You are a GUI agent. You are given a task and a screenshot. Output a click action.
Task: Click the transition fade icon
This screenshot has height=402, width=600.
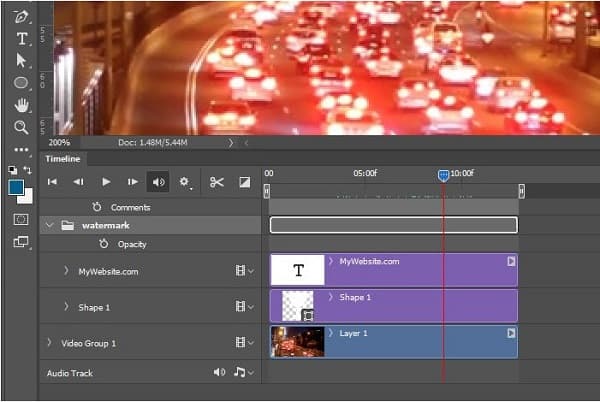coord(245,182)
